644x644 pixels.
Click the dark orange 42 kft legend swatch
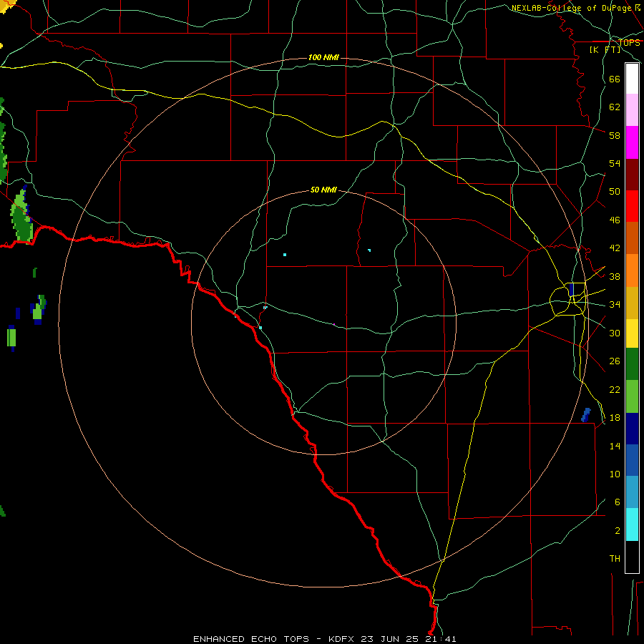point(632,238)
